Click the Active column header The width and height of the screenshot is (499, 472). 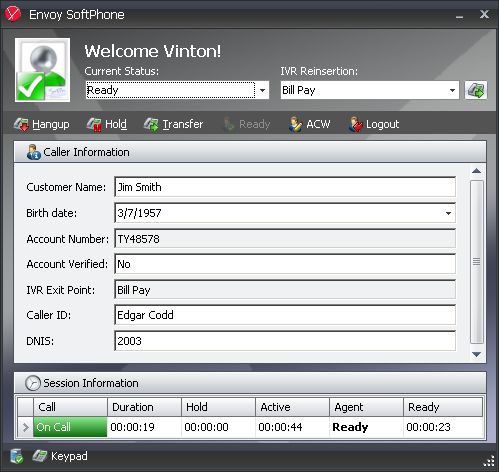[293, 407]
